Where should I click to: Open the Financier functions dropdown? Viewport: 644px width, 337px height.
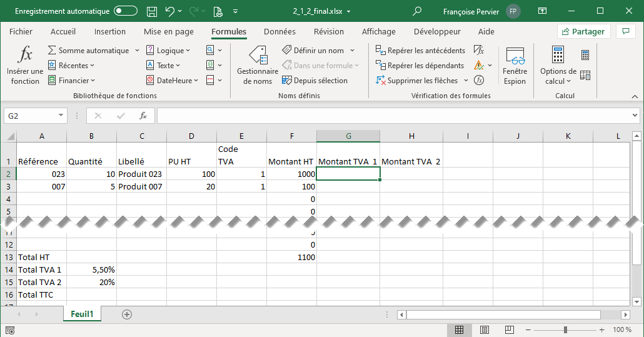coord(93,81)
